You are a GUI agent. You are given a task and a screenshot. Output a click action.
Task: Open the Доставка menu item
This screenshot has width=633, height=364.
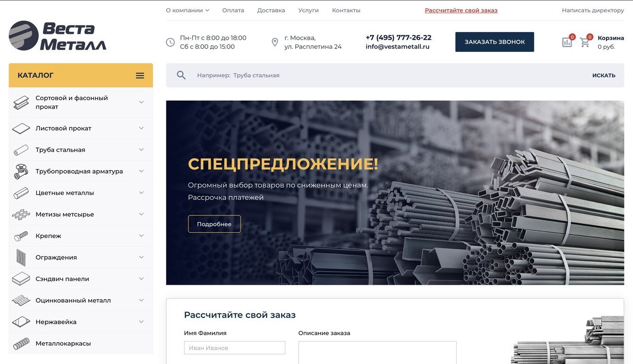point(271,10)
